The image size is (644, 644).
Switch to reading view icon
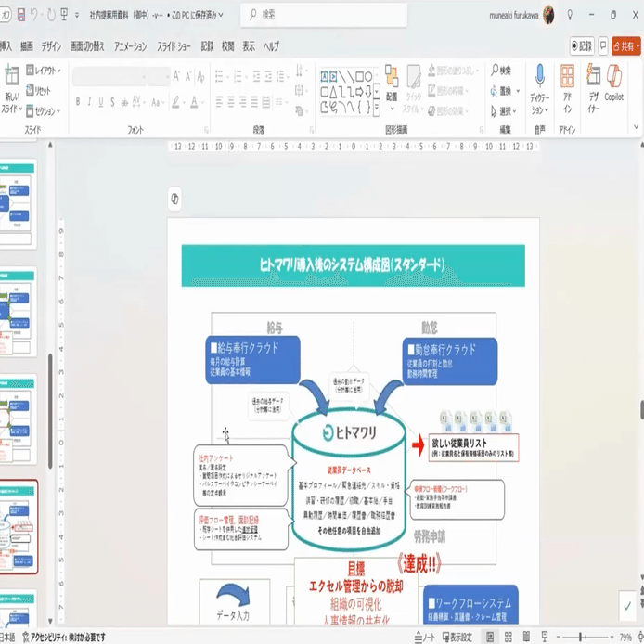coord(526,637)
